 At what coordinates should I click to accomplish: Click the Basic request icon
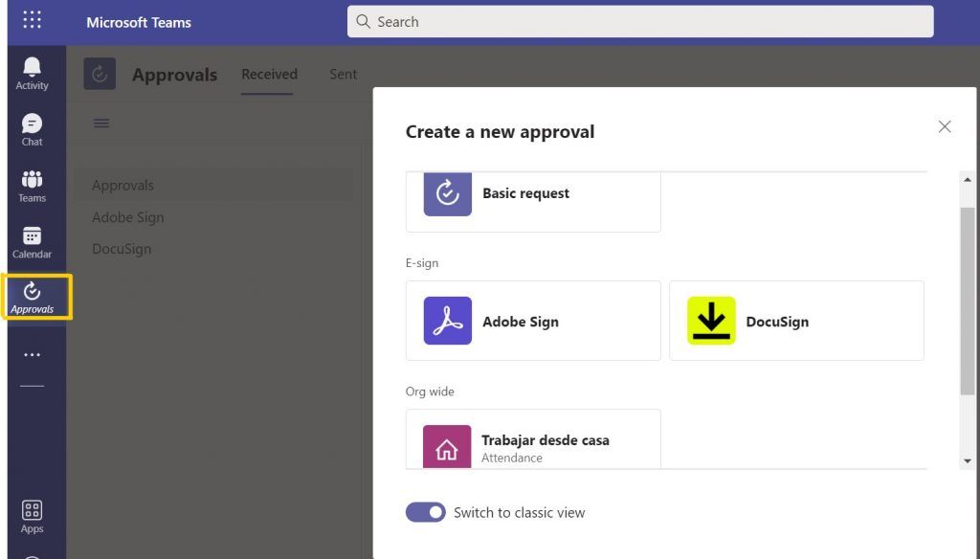pyautogui.click(x=448, y=193)
